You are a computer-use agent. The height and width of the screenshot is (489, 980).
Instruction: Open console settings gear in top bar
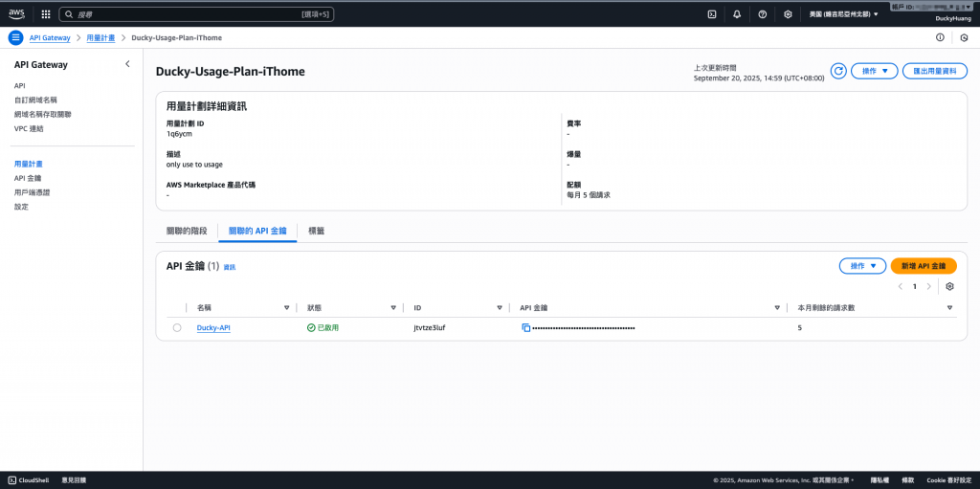pos(789,14)
